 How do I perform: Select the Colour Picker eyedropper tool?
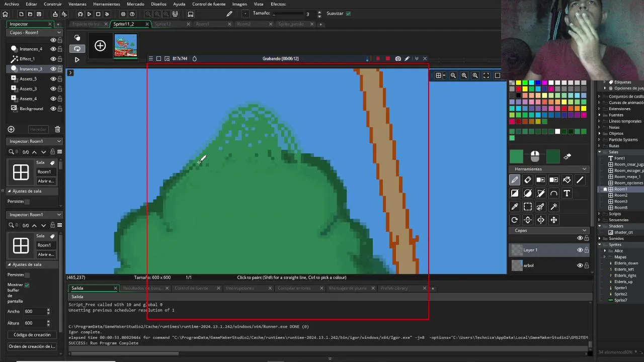coord(515,207)
